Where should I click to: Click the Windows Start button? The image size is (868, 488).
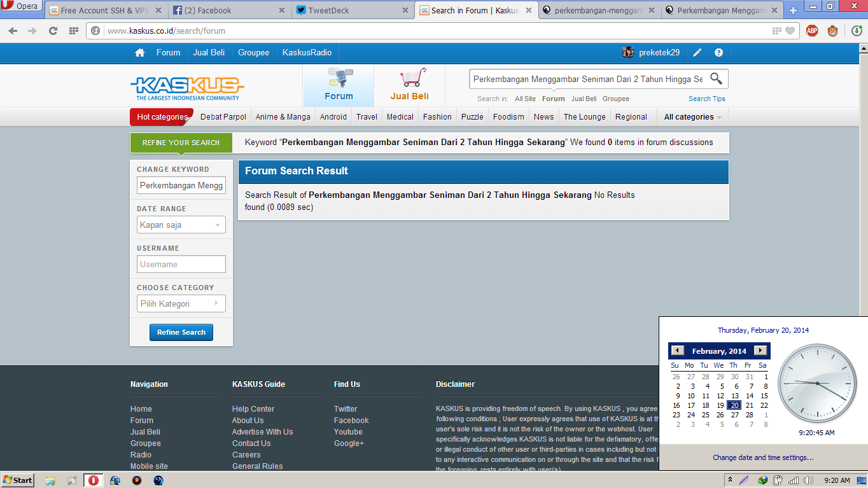pyautogui.click(x=17, y=480)
